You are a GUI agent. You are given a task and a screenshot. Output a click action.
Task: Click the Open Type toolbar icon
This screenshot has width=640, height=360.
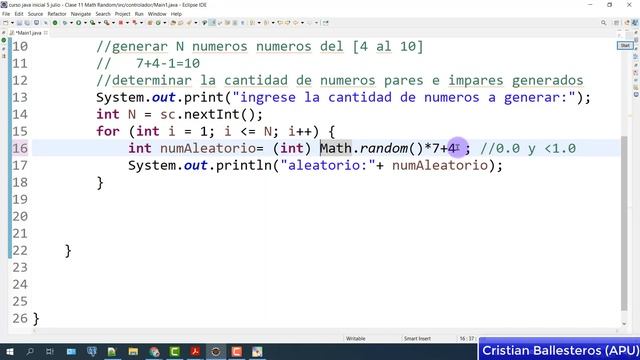click(173, 23)
